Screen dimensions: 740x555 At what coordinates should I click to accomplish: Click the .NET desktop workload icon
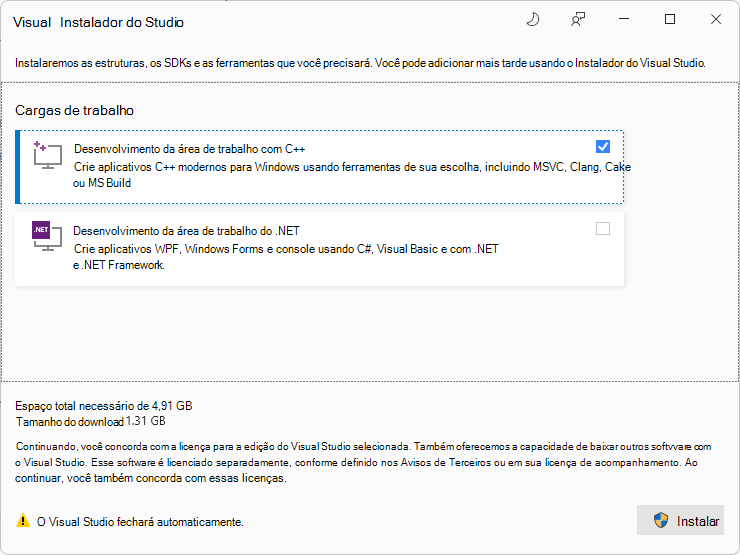47,236
